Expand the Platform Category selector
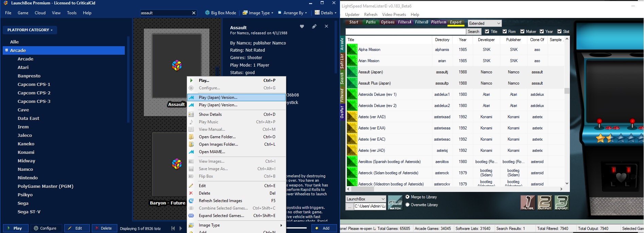644x233 pixels. point(30,30)
